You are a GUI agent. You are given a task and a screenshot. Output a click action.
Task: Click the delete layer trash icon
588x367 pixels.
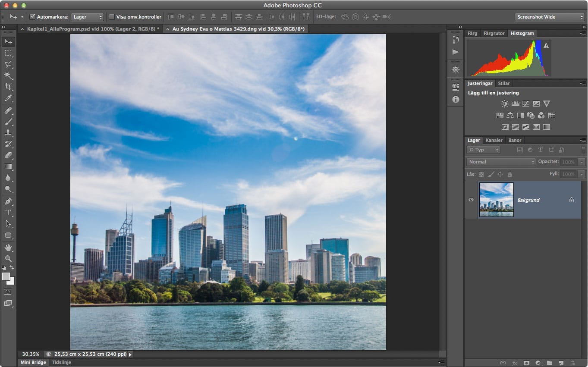coord(572,363)
